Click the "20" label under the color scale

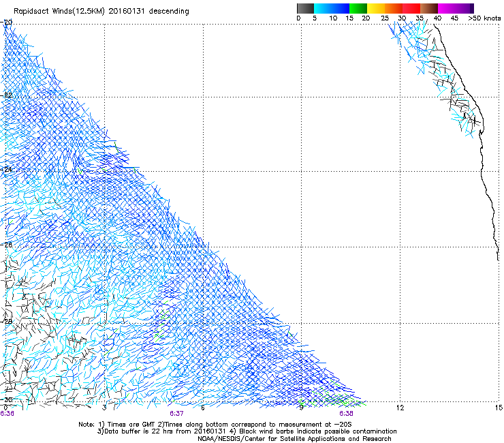(366, 18)
